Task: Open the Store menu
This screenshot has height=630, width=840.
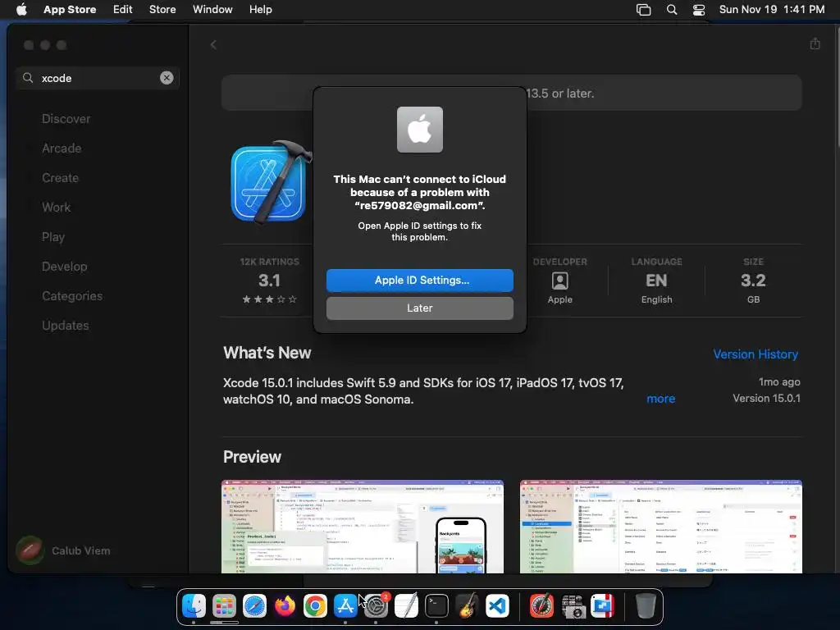Action: 162,9
